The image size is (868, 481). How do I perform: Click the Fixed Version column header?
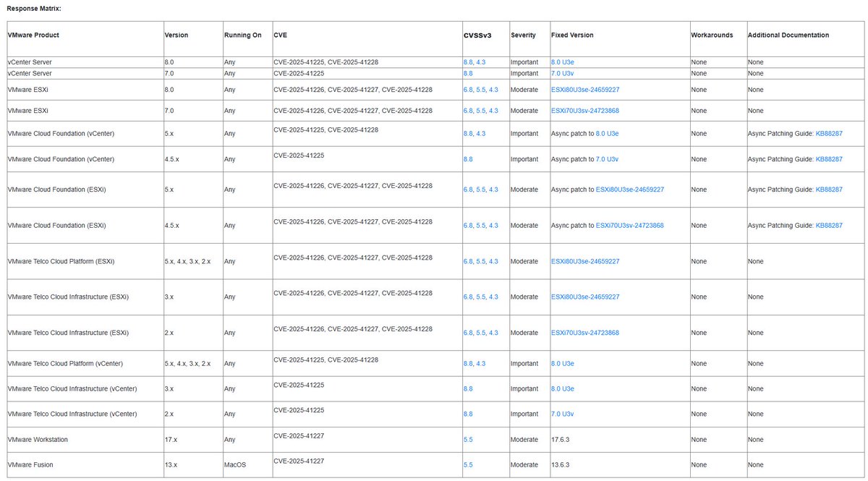click(x=572, y=35)
